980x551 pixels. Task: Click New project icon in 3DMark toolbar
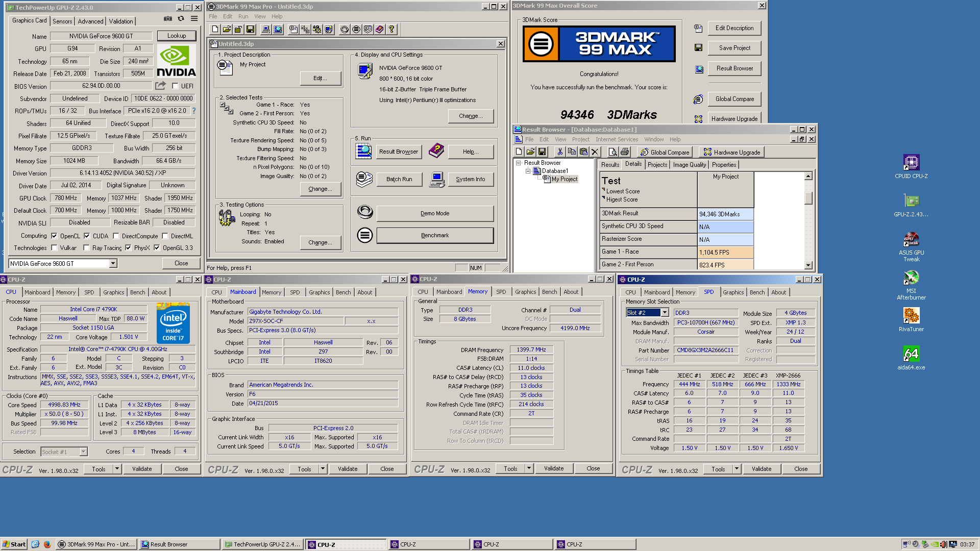[x=215, y=30]
